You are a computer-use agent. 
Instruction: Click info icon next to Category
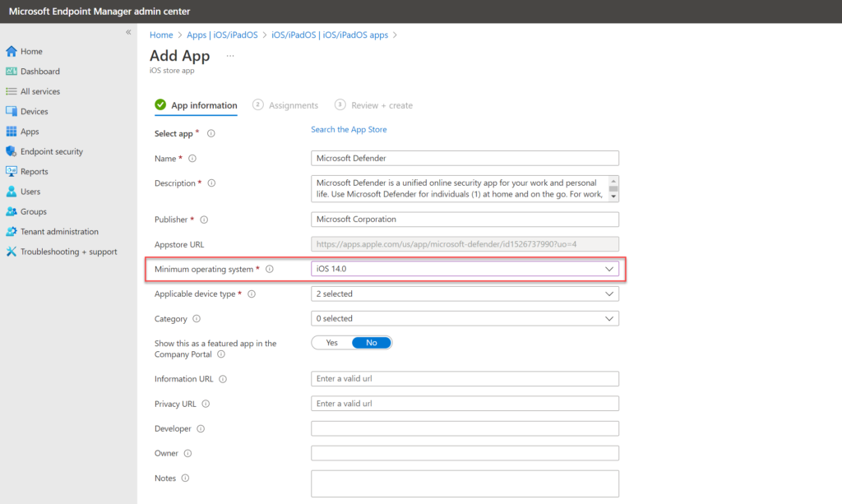197,319
